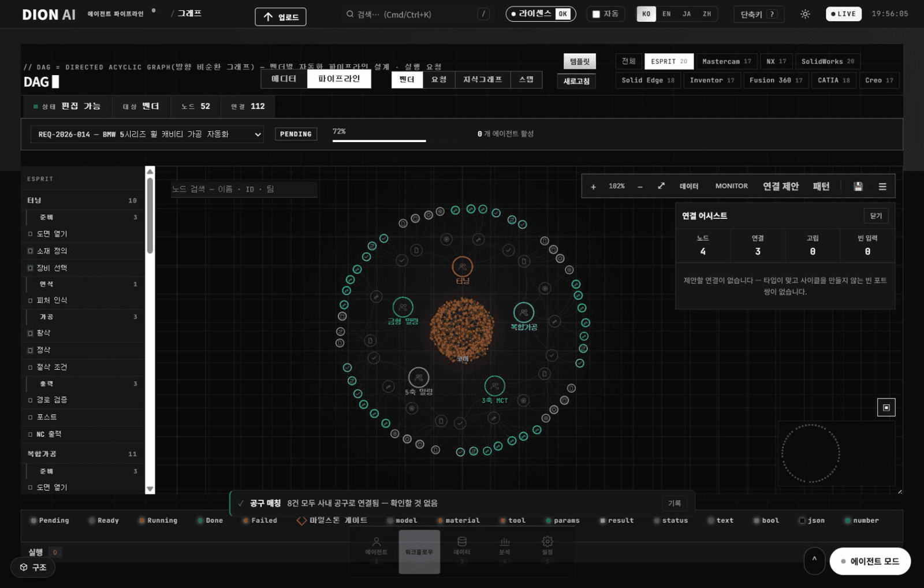
Task: Collapse the 인식 subgroup
Action: click(x=84, y=284)
